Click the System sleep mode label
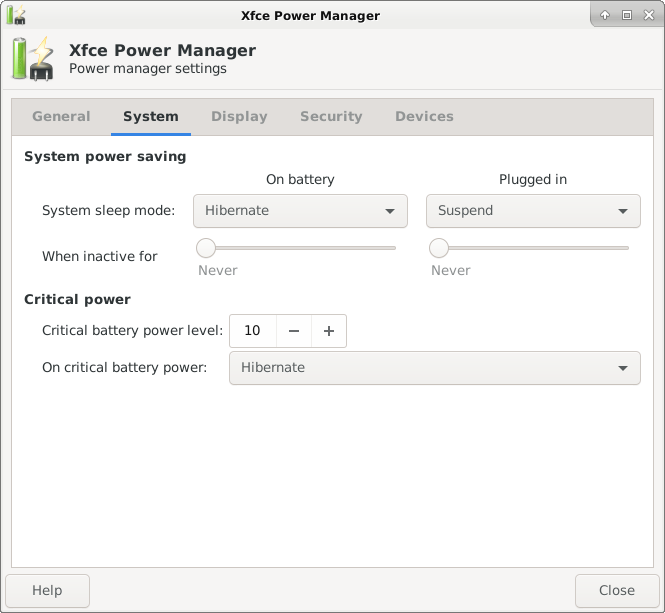 click(x=109, y=211)
